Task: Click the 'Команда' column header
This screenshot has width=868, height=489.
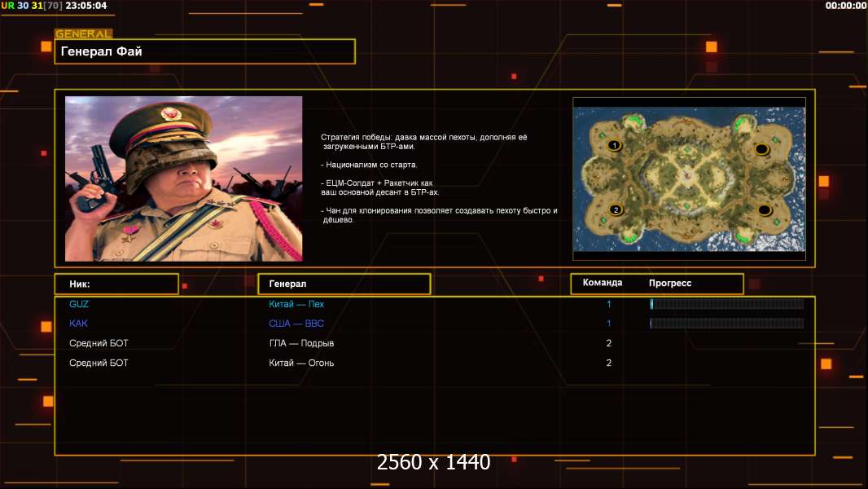Action: [x=603, y=283]
